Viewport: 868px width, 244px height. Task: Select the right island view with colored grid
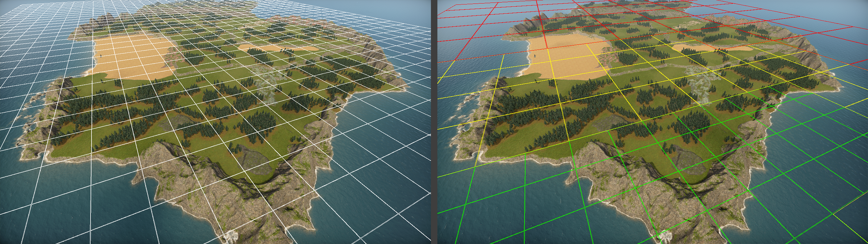tap(653, 122)
